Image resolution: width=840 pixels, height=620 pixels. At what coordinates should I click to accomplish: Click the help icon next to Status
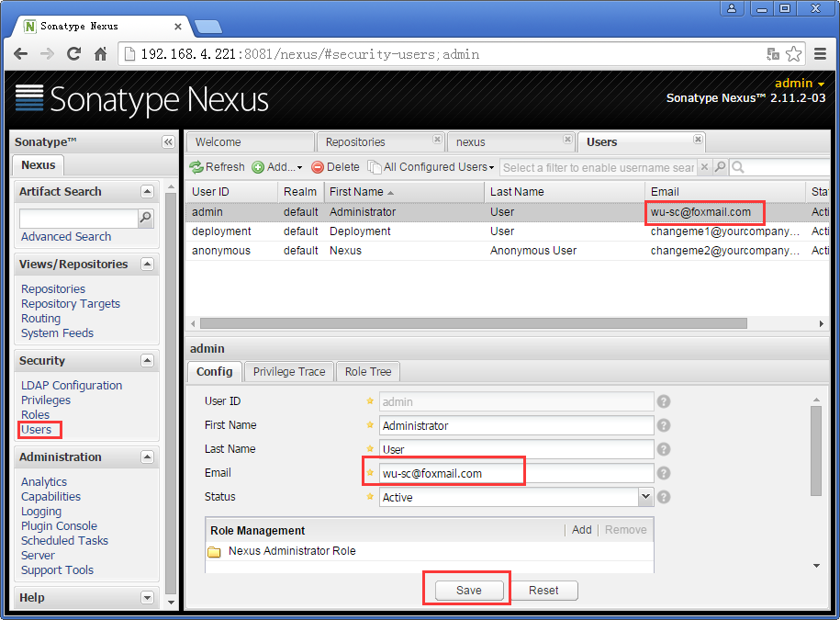(x=664, y=497)
